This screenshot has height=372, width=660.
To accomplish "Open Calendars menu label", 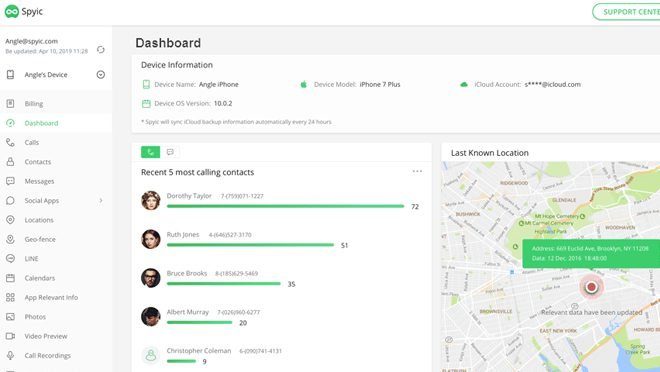I will (40, 278).
